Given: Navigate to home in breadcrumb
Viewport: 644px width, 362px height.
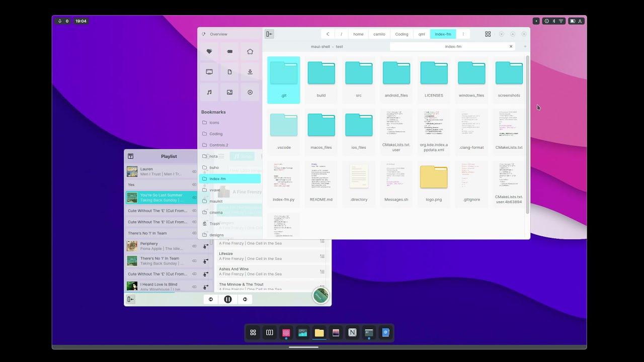Looking at the screenshot, I should point(358,34).
